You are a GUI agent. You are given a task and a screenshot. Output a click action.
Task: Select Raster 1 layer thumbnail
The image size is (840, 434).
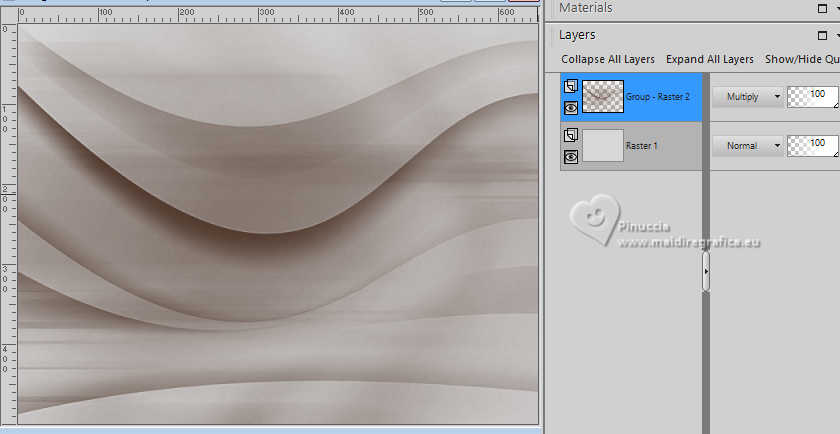pos(603,146)
